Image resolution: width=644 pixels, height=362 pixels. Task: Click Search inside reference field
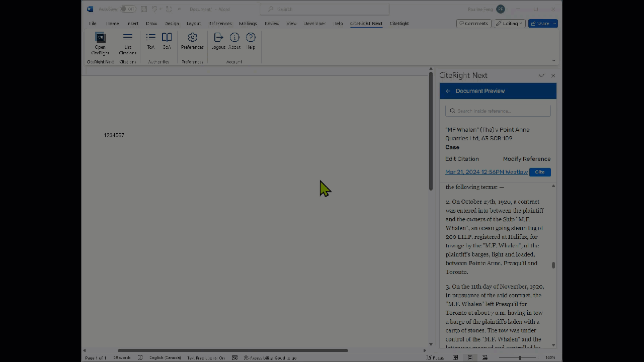click(x=498, y=111)
